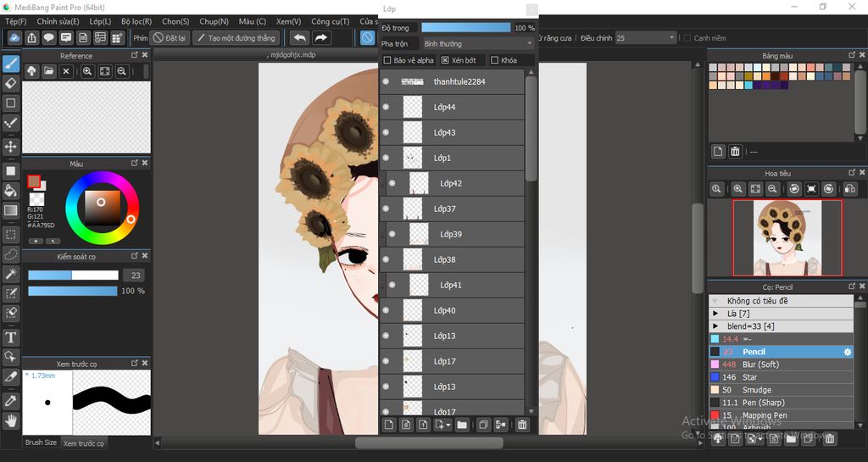The image size is (868, 462).
Task: Select the Blur (Soft) brush
Action: pos(781,364)
